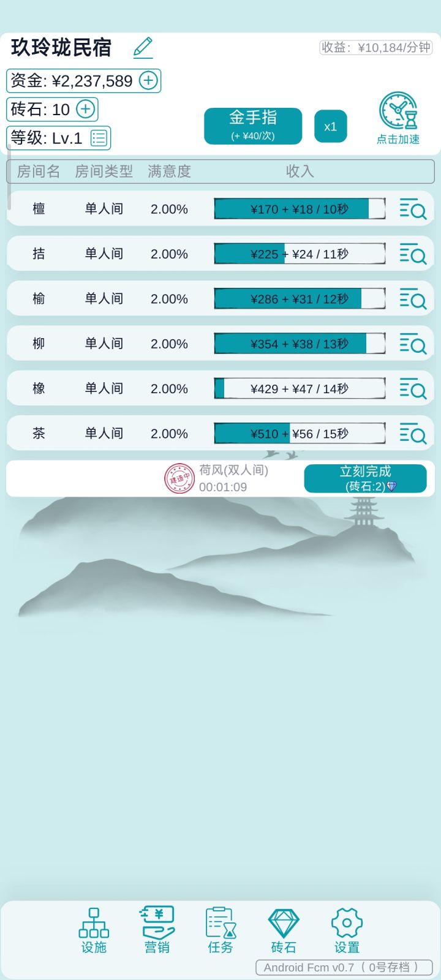View details of the 檀 room
The width and height of the screenshot is (441, 980).
tap(412, 209)
